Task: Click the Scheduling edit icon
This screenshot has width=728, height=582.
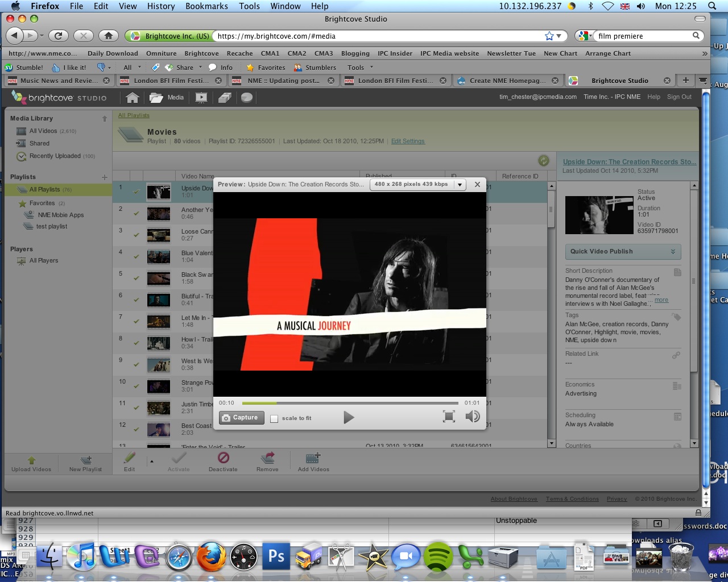Action: click(677, 417)
